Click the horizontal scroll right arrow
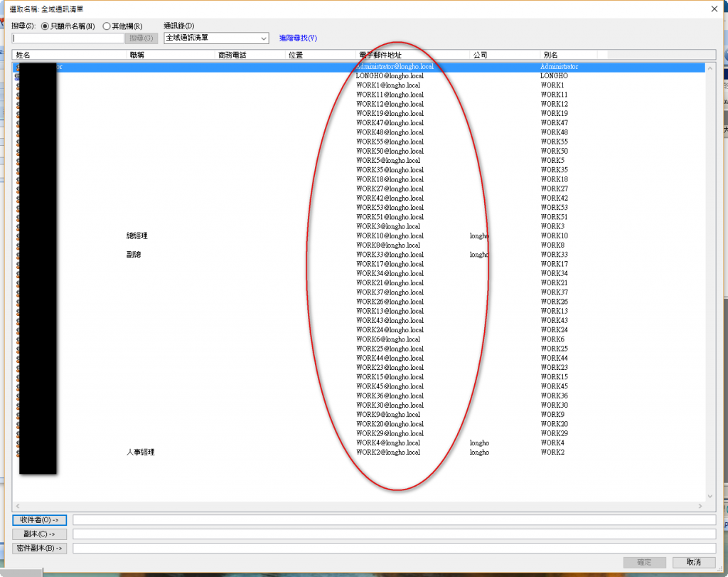728x577 pixels. click(700, 506)
